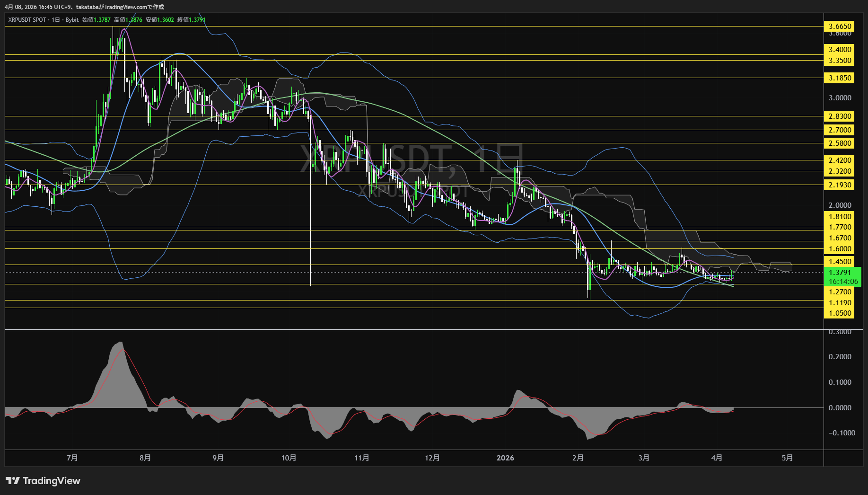Click the 3.6650 yellow price label

click(x=840, y=27)
